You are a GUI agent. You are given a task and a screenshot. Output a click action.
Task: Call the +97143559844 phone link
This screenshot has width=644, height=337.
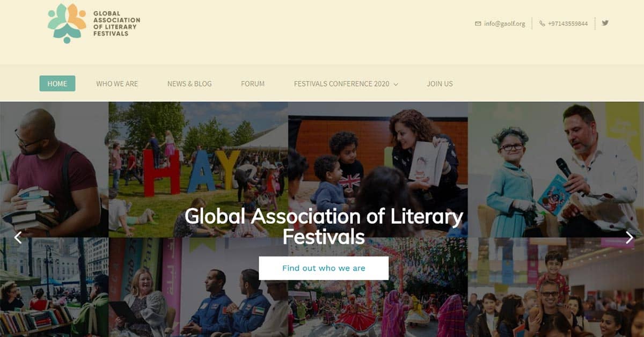568,24
